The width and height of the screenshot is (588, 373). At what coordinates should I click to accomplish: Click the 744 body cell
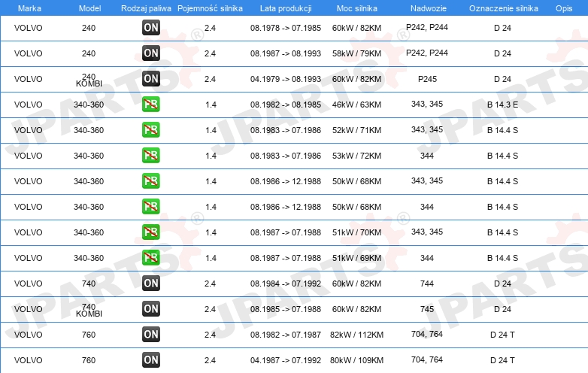click(x=427, y=284)
